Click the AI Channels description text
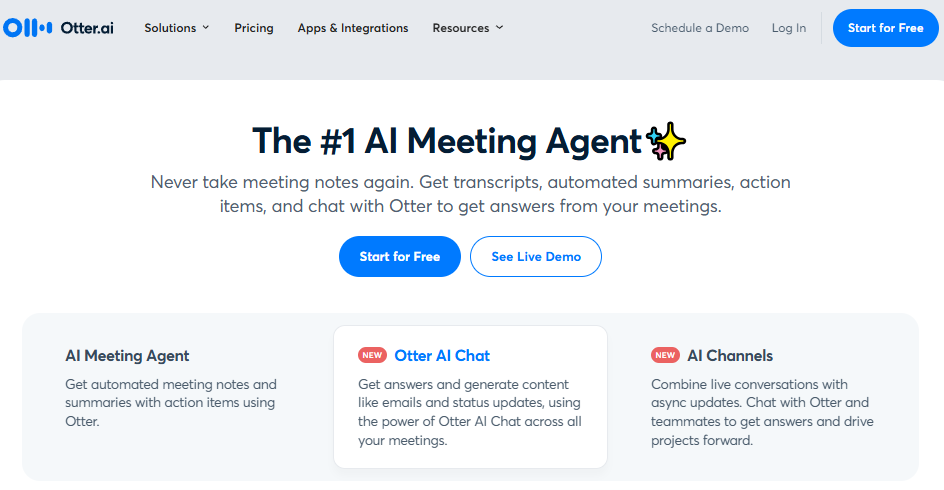This screenshot has width=944, height=490. click(762, 412)
